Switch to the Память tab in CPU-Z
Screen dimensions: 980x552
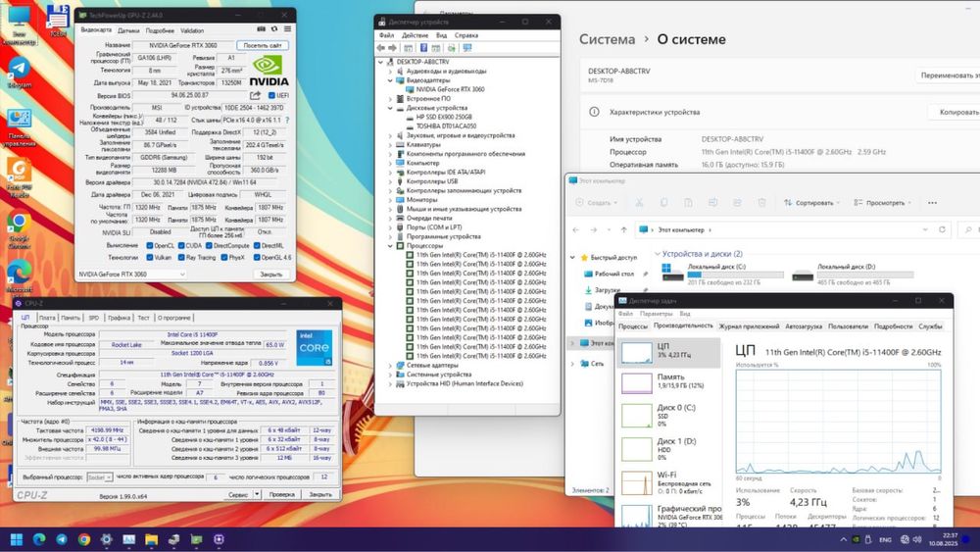tap(71, 318)
